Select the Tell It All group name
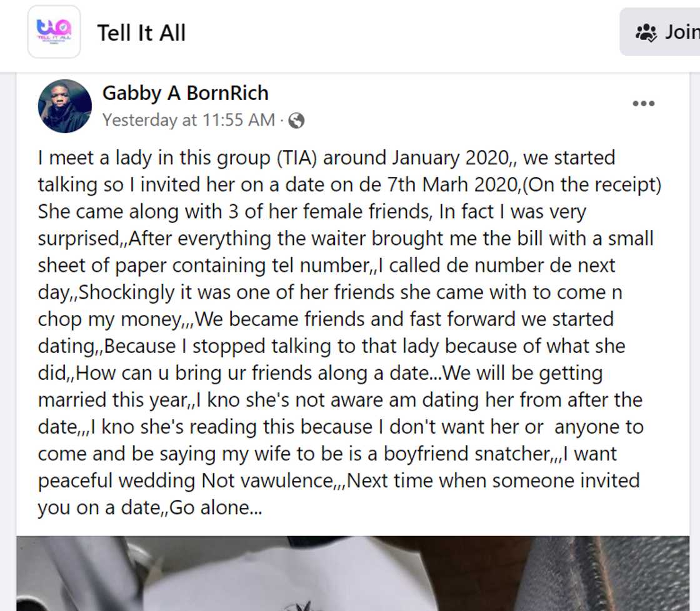The image size is (700, 611). pos(141,32)
